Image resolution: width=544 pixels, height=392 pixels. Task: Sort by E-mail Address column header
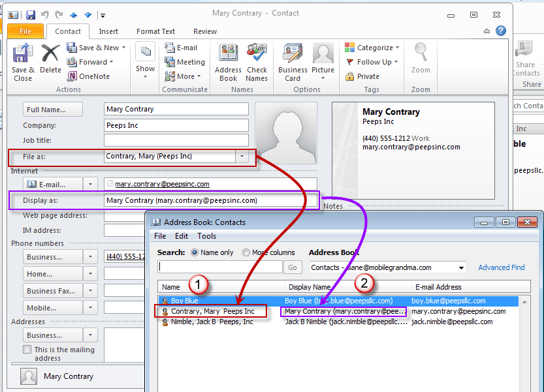[x=471, y=287]
